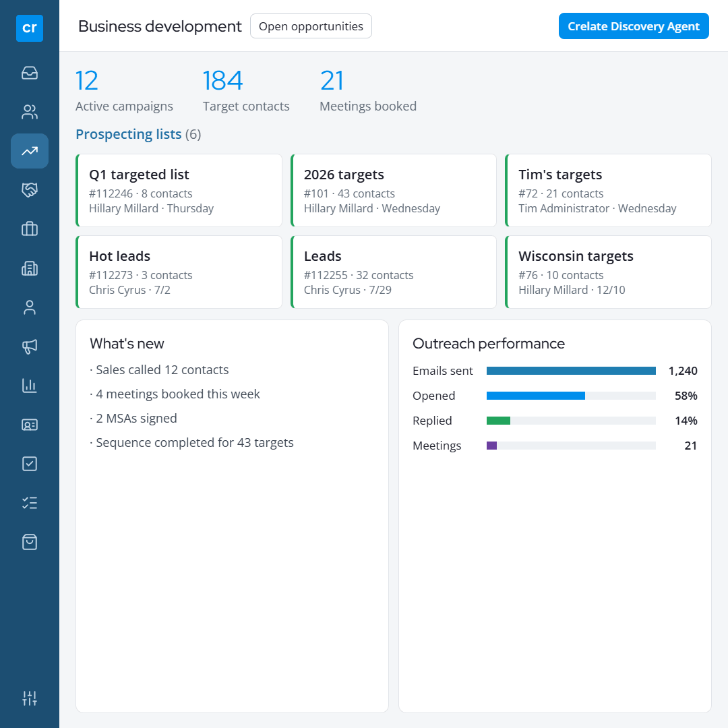Select the trending chart sidebar icon
This screenshot has width=728, height=728.
point(30,151)
